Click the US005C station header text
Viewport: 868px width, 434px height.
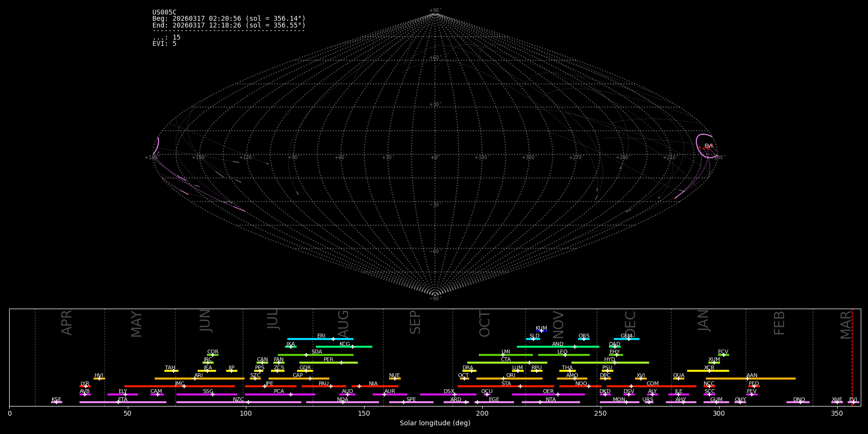coord(164,13)
